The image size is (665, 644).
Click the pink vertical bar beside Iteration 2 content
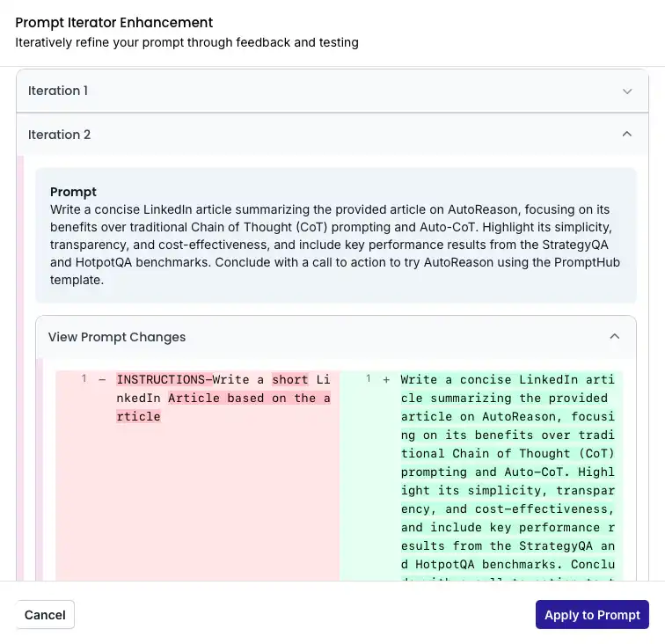[20, 368]
